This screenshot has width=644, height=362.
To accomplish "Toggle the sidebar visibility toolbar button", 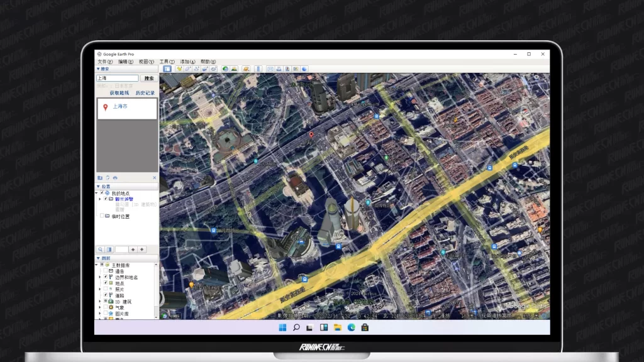I will click(x=168, y=69).
